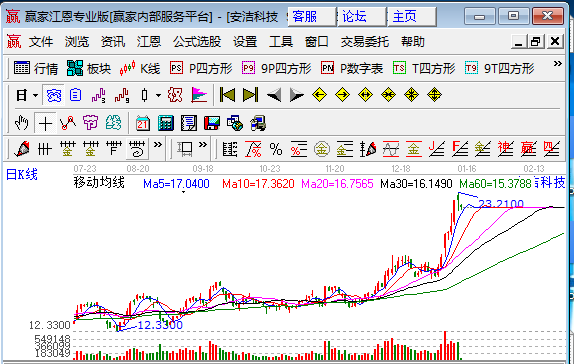This screenshot has width=574, height=364.
Task: Click yellow diamond horizontal expand icon
Action: point(365,95)
